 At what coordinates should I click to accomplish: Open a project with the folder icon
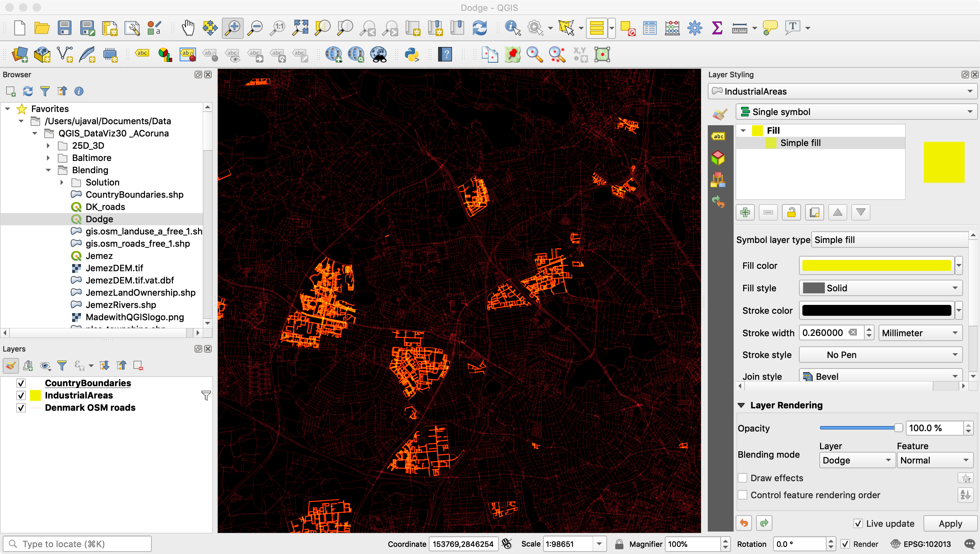click(x=42, y=28)
